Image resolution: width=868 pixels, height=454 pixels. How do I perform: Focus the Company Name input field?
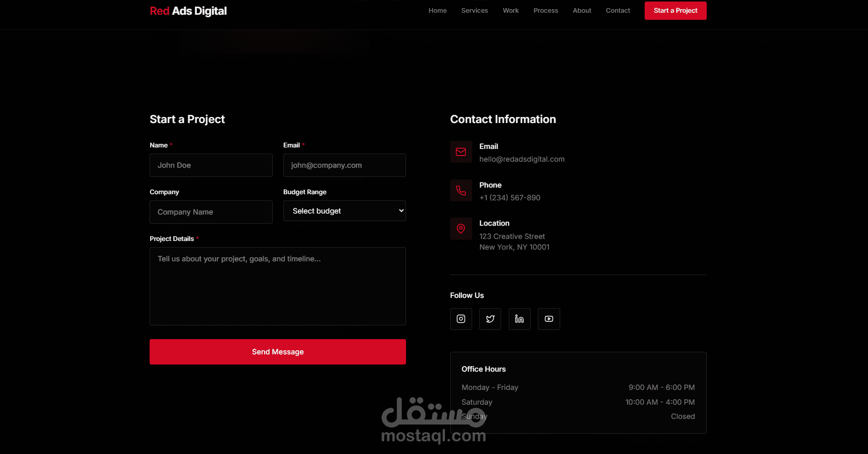point(211,212)
